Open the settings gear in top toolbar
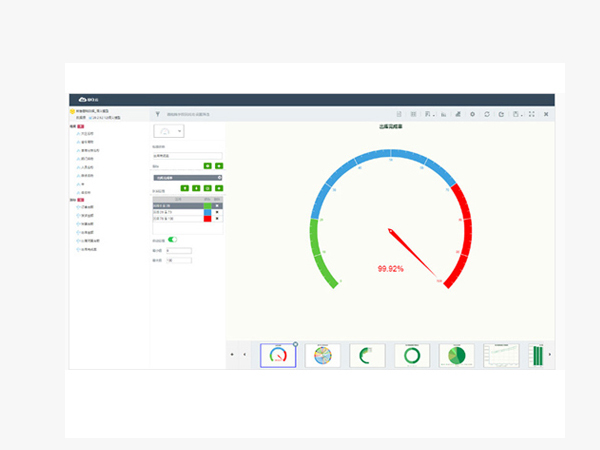The width and height of the screenshot is (600, 450). [x=473, y=114]
